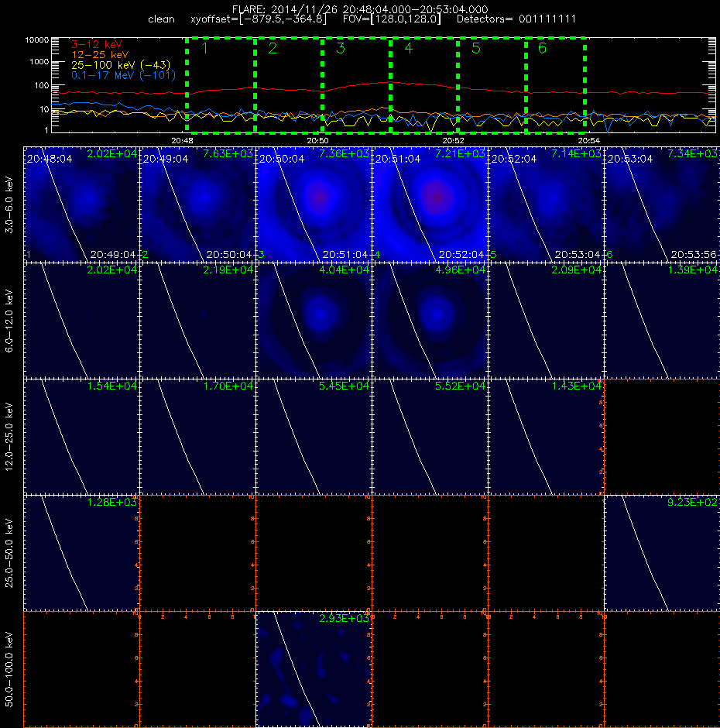Click the 100 count-rate axis label

pos(41,85)
